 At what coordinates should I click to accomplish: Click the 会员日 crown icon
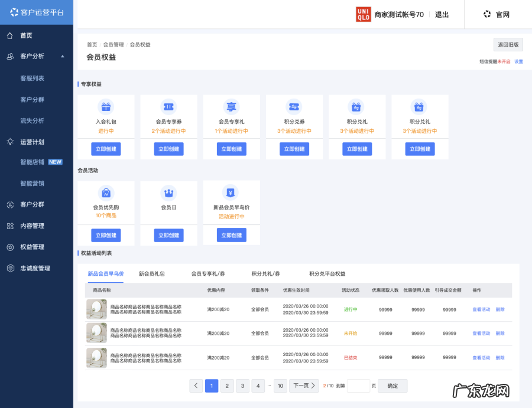tap(168, 192)
